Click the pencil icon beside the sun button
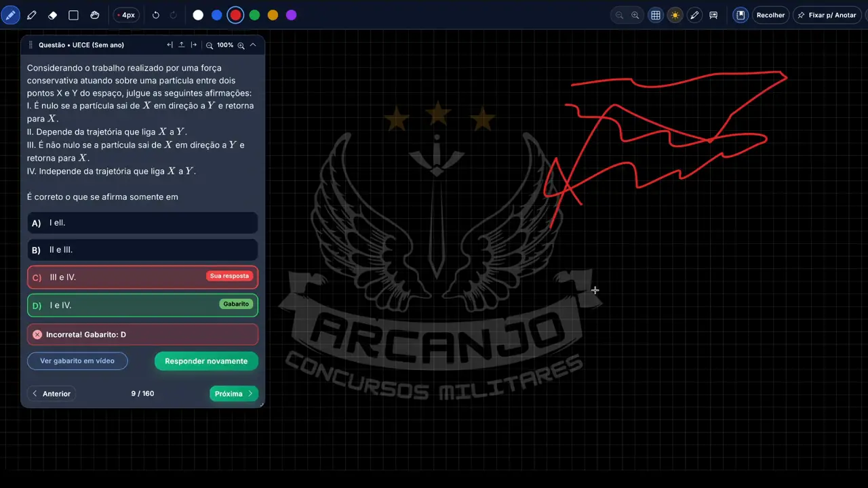The image size is (868, 488). (694, 15)
